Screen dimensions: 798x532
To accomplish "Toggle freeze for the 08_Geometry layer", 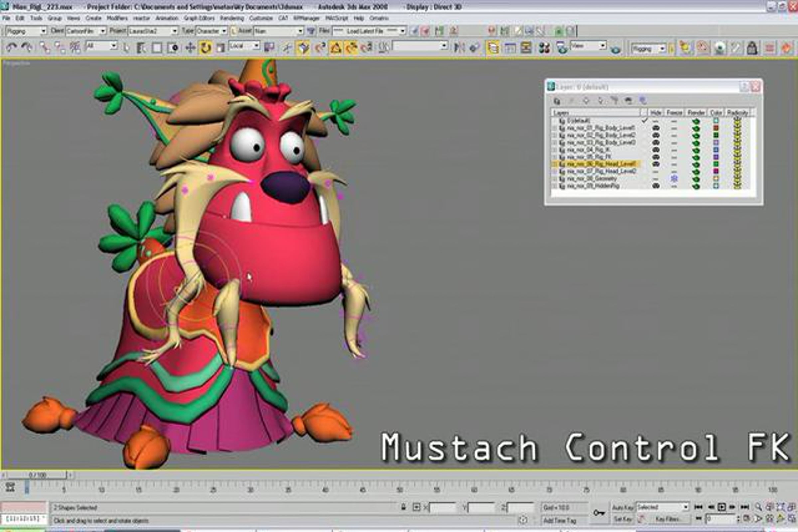I will pyautogui.click(x=674, y=178).
